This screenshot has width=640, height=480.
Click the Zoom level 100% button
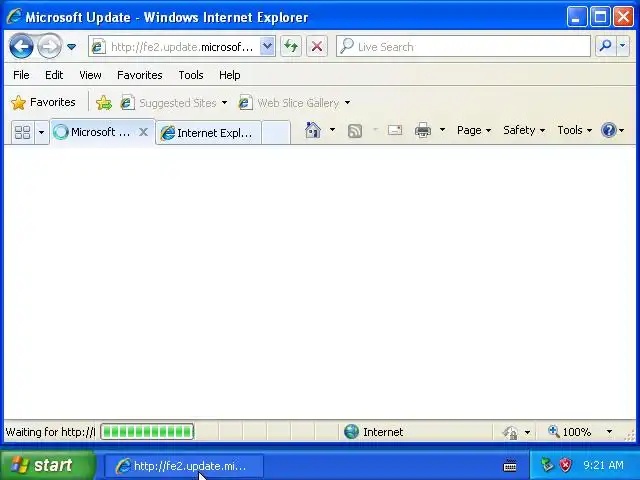pos(569,431)
